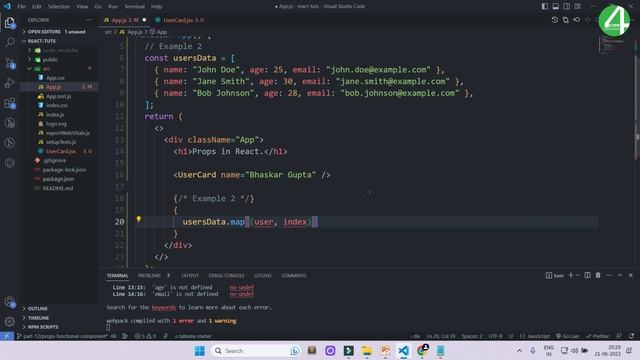Viewport: 640px width, 360px height.
Task: Open the Extensions view
Action: click(10, 103)
